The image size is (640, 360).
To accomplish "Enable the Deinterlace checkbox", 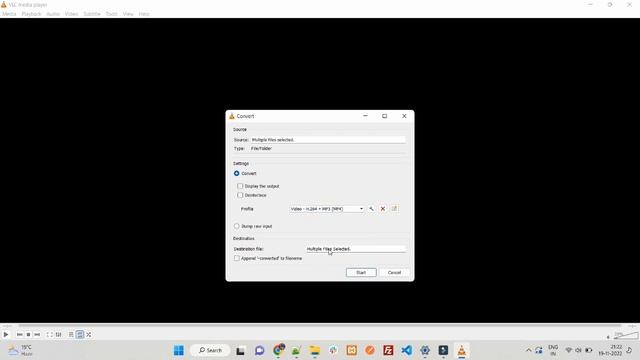I will point(240,195).
